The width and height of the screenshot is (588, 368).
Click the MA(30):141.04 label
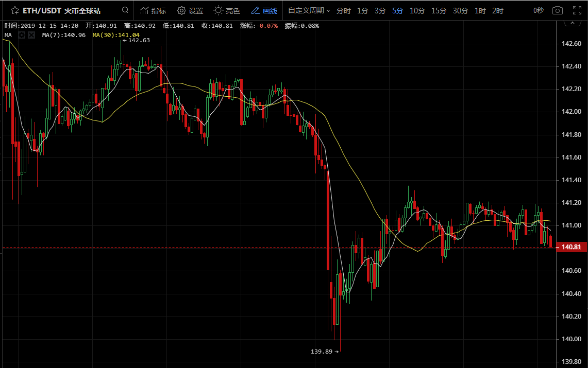(x=116, y=35)
